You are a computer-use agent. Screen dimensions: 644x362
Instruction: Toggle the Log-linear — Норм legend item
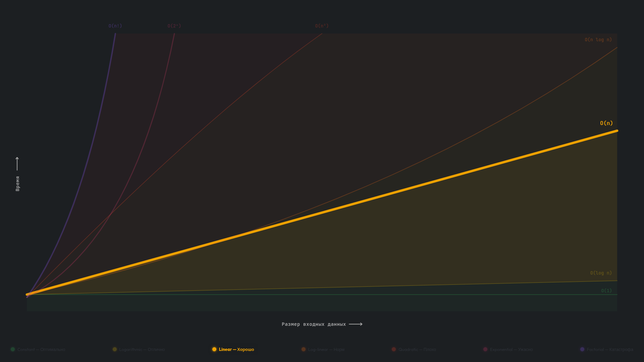[x=326, y=349]
